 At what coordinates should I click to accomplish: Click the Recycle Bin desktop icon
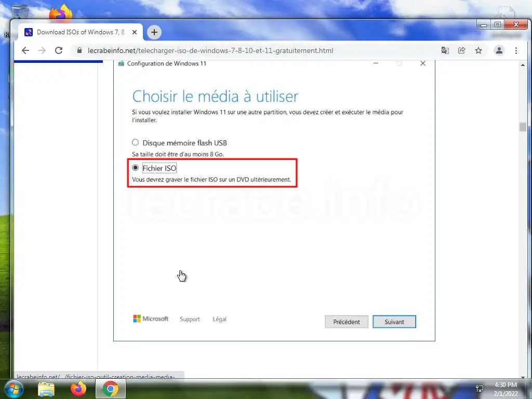click(x=20, y=12)
